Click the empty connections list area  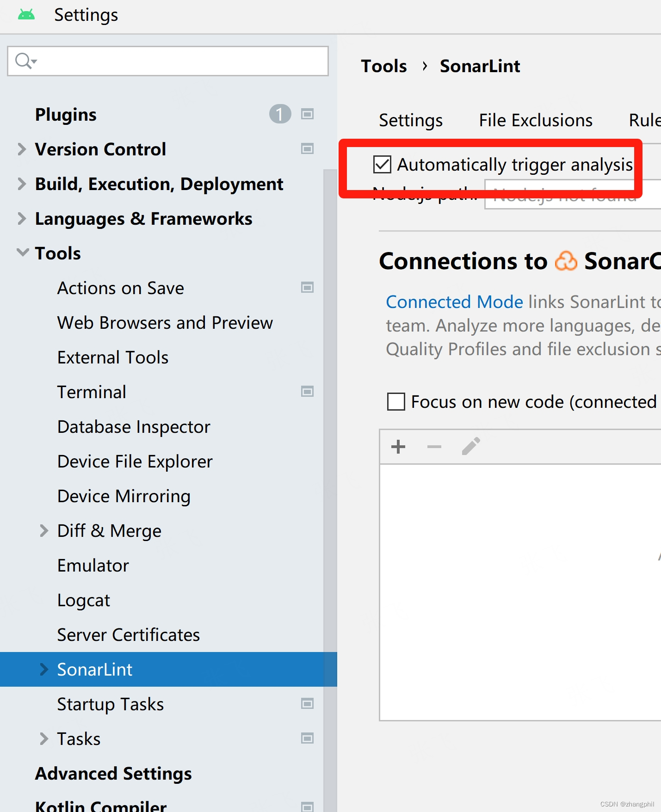coord(520,592)
